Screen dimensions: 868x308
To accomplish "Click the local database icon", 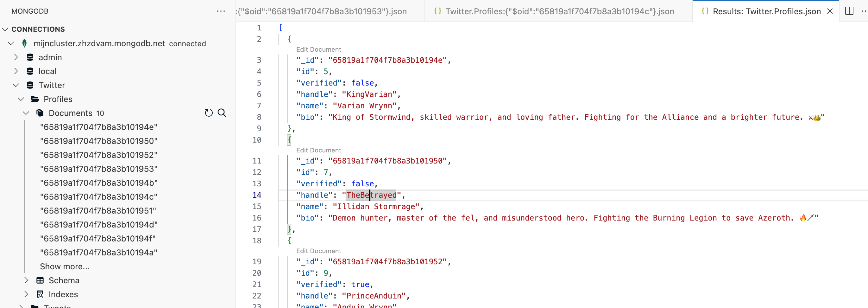I will click(30, 71).
